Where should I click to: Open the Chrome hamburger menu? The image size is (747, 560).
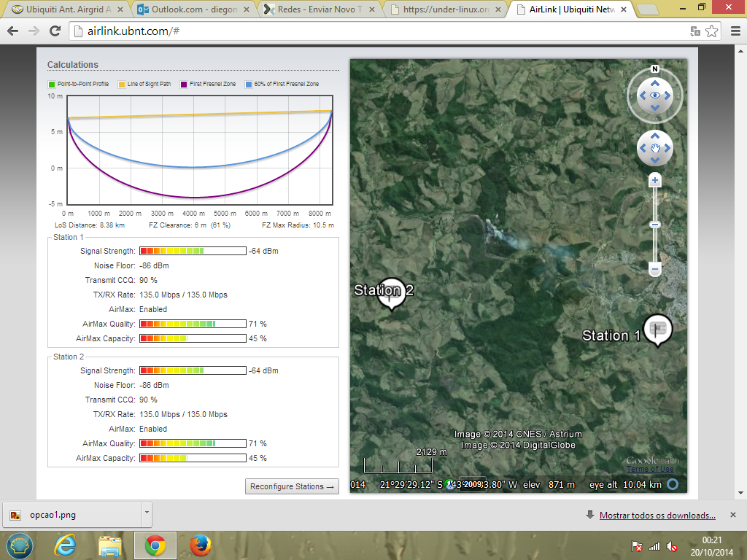735,31
